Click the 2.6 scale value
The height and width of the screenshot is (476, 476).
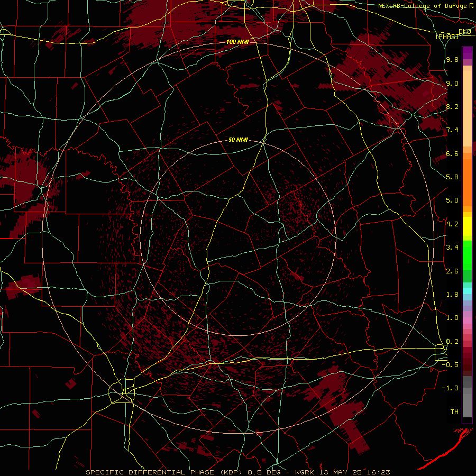(452, 271)
